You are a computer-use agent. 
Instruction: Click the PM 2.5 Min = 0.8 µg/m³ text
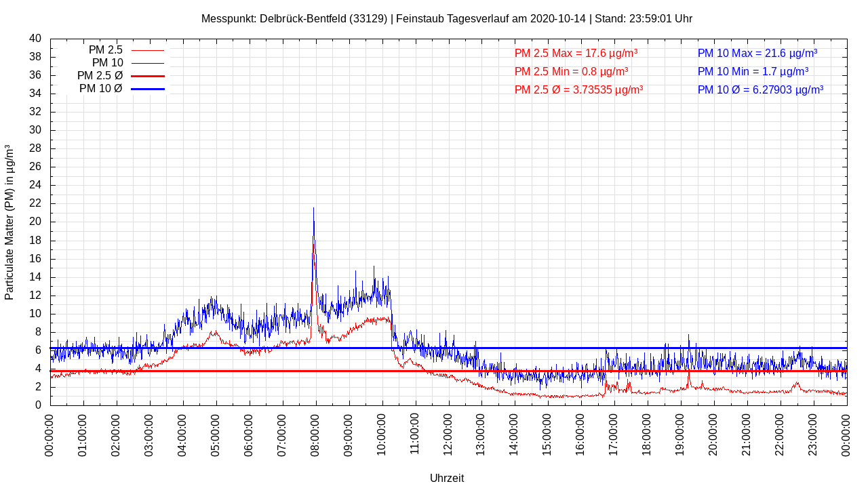tap(571, 71)
